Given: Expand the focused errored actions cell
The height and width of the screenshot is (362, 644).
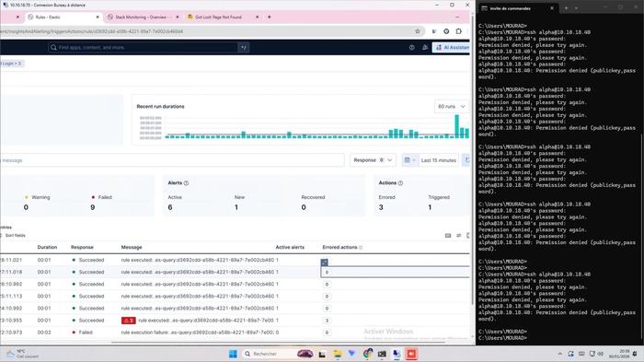Looking at the screenshot, I should click(325, 262).
